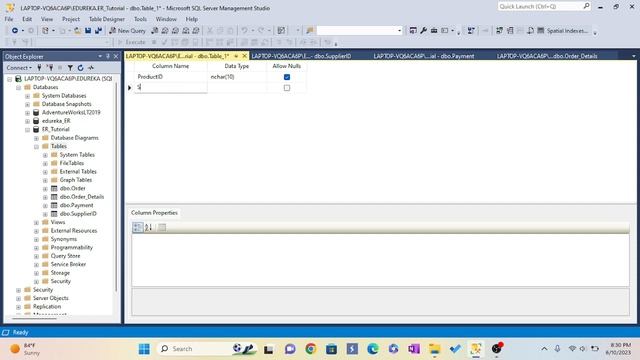640x360 pixels.
Task: Open the Tools menu
Action: point(140,19)
